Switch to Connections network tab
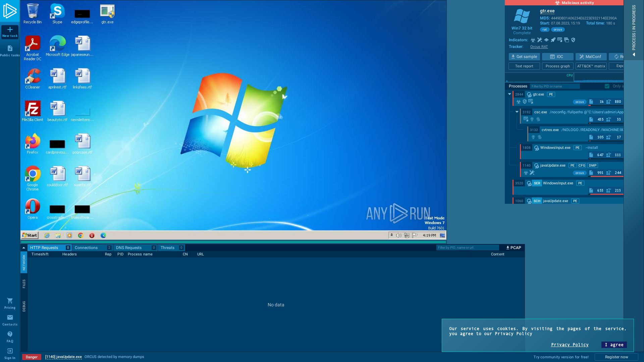This screenshot has width=644, height=362. click(86, 247)
